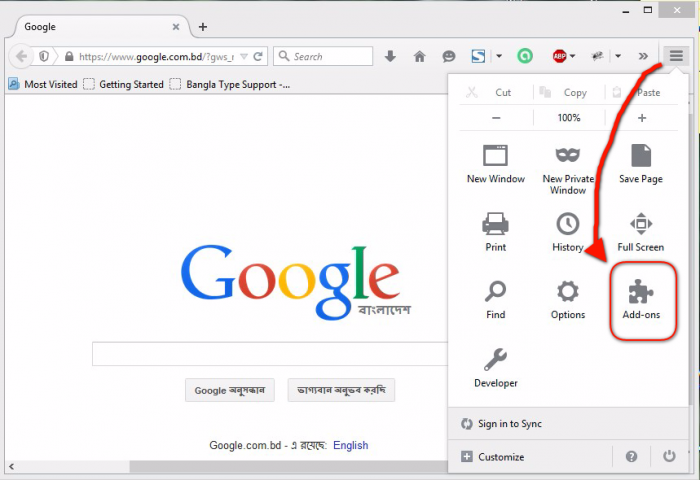This screenshot has height=480, width=700.
Task: Click the blue S extension icon
Action: [478, 56]
